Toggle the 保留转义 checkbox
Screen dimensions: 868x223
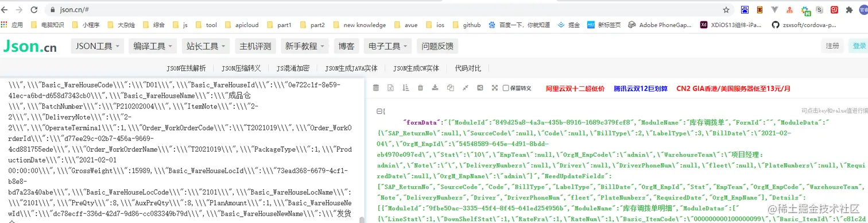point(506,88)
